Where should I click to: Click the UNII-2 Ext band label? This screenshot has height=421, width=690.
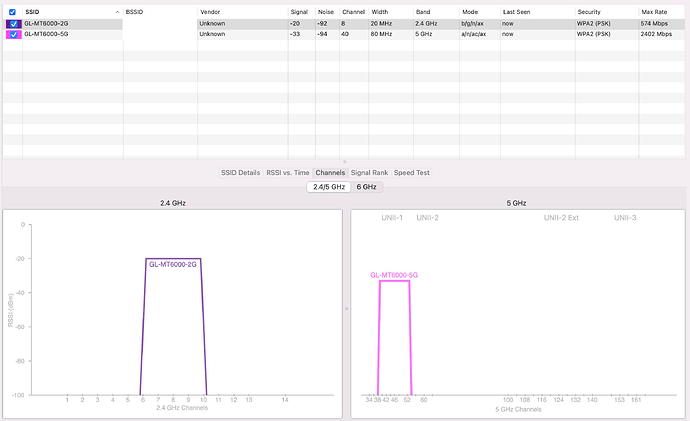[x=561, y=218]
